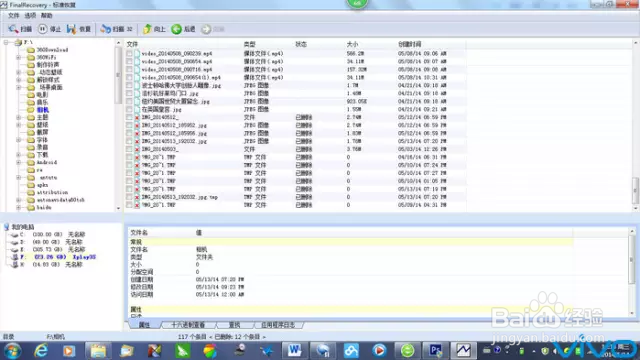Click the 扫描 magnifier scan icon

point(13,29)
